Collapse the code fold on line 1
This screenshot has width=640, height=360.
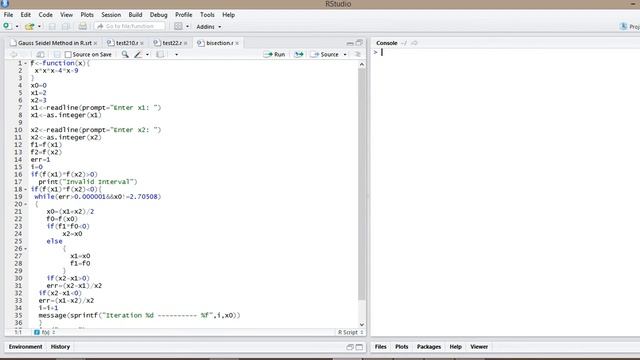(26, 64)
